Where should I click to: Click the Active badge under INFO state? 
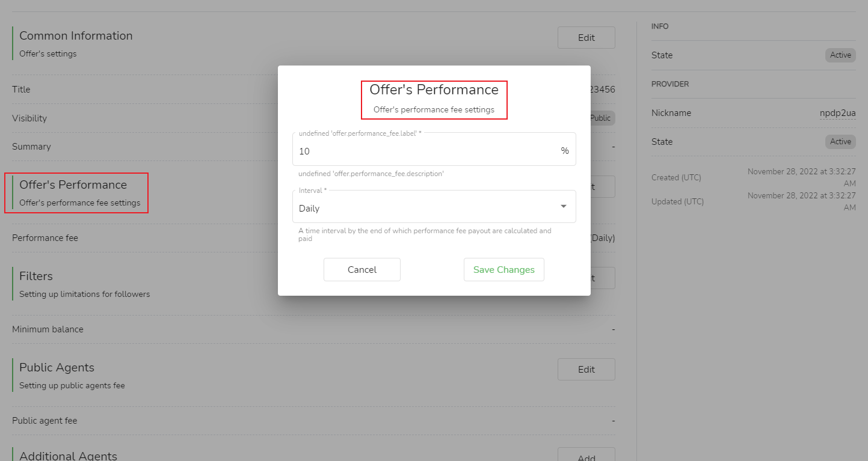click(x=840, y=55)
